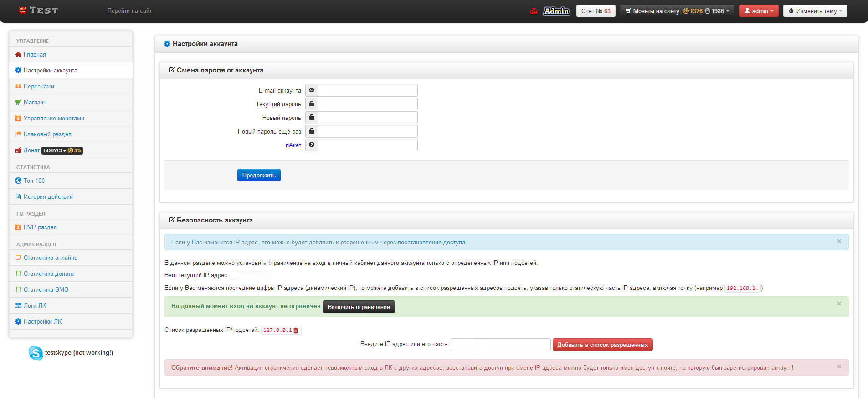Screen dimensions: 868x398
Task: Open the admin user dropdown menu
Action: point(759,11)
